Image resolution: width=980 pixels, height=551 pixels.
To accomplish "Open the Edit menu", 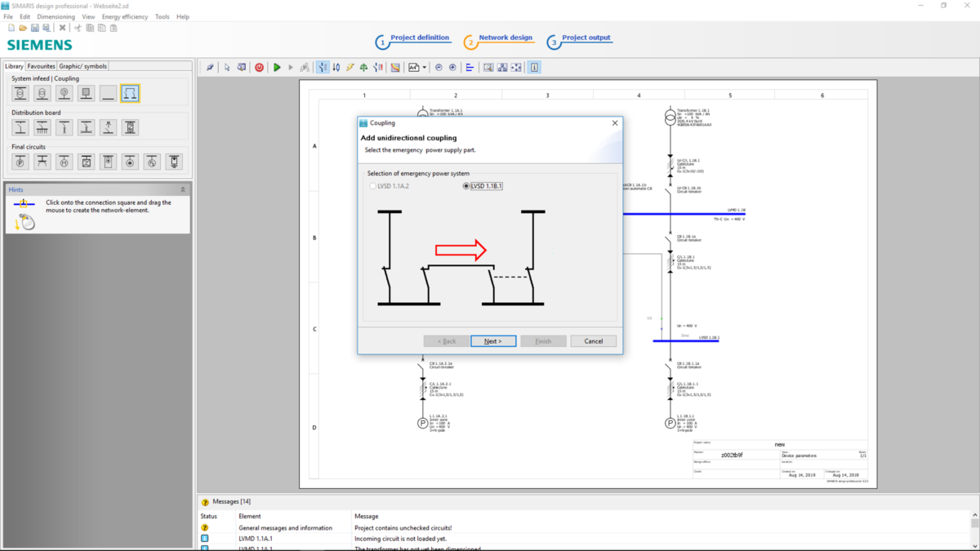I will click(24, 16).
